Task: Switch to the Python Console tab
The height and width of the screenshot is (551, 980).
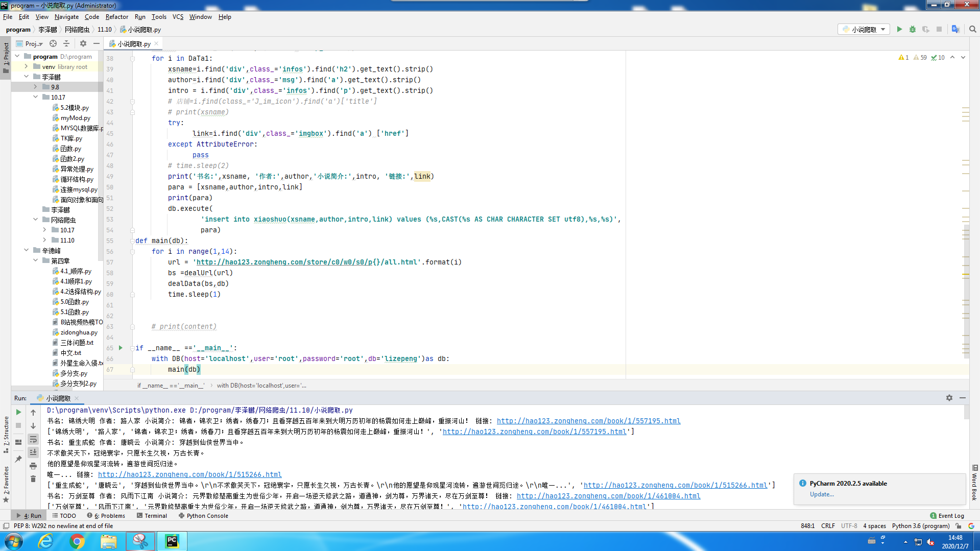Action: pyautogui.click(x=203, y=516)
